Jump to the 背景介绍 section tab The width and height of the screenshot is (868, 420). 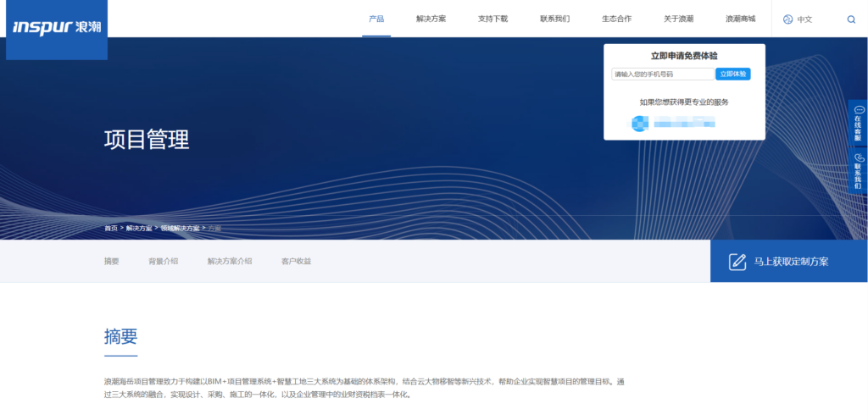pos(163,261)
